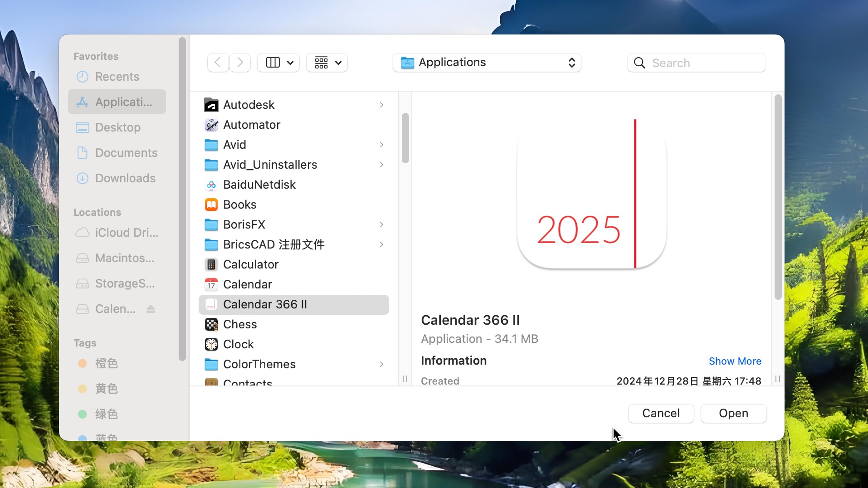Select the Chess app icon
868x488 pixels.
point(211,324)
